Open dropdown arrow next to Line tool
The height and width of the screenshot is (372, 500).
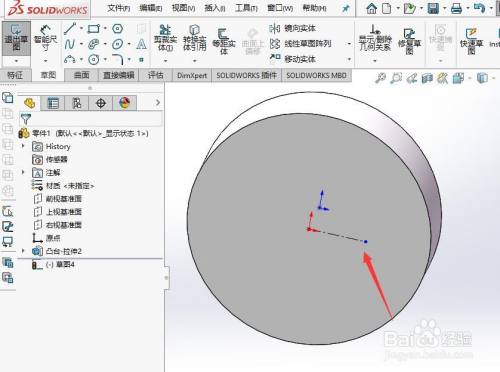pos(81,29)
